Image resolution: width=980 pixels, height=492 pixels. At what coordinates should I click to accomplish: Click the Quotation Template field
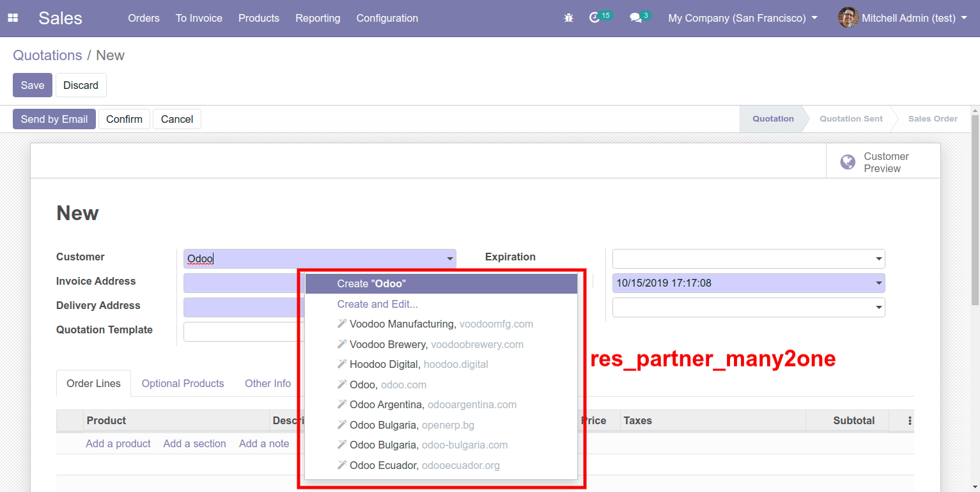pyautogui.click(x=243, y=332)
